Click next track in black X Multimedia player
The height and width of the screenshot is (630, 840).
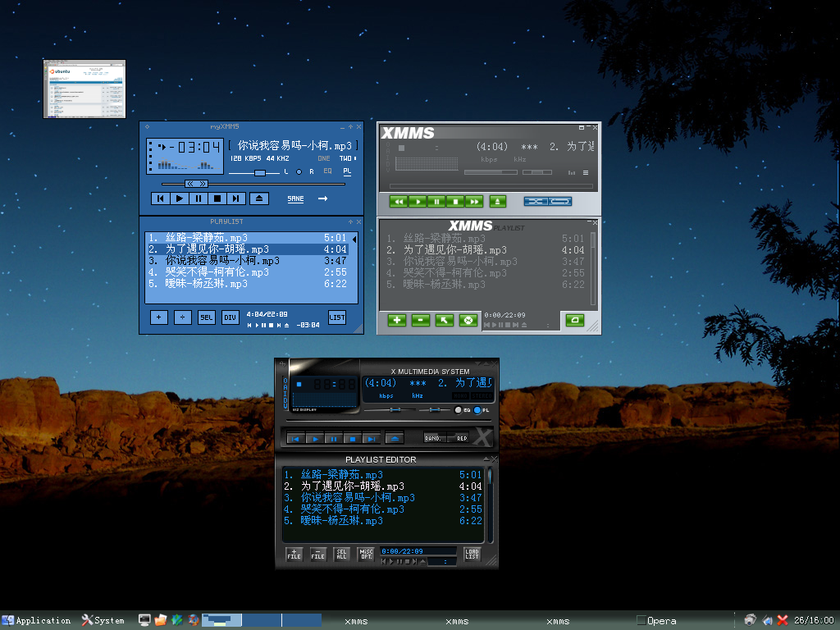point(372,439)
